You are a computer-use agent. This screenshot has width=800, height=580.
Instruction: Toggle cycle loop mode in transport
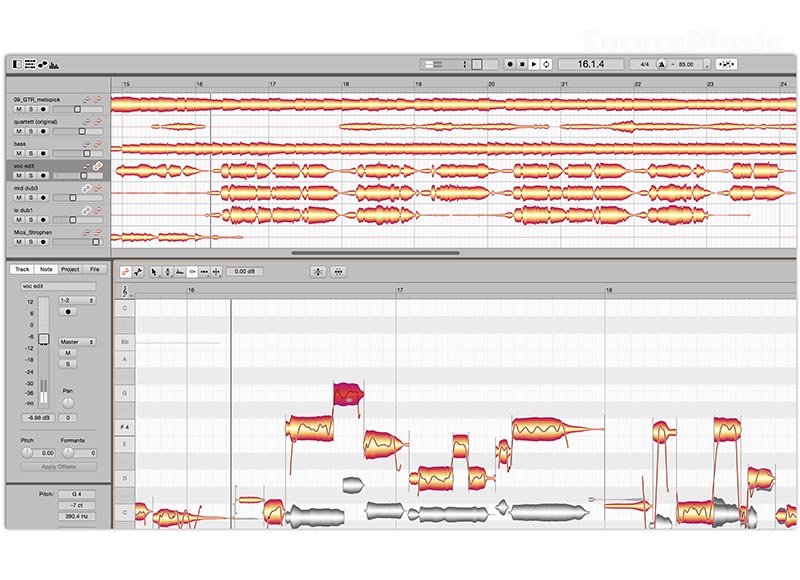(x=546, y=64)
